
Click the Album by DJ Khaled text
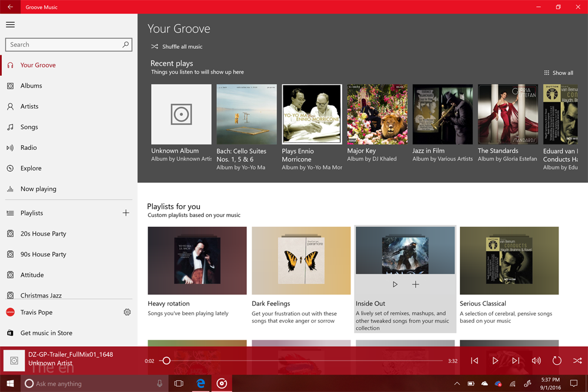tap(372, 159)
